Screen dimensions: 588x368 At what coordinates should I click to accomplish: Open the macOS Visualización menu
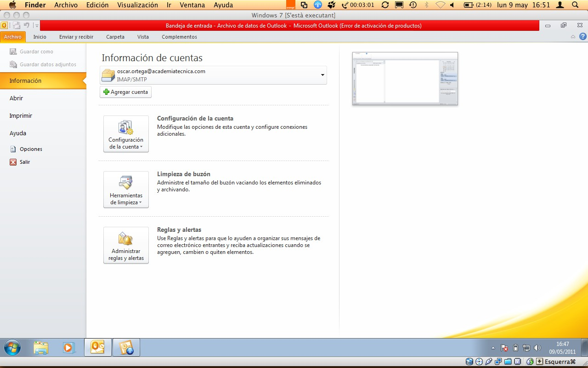click(137, 5)
